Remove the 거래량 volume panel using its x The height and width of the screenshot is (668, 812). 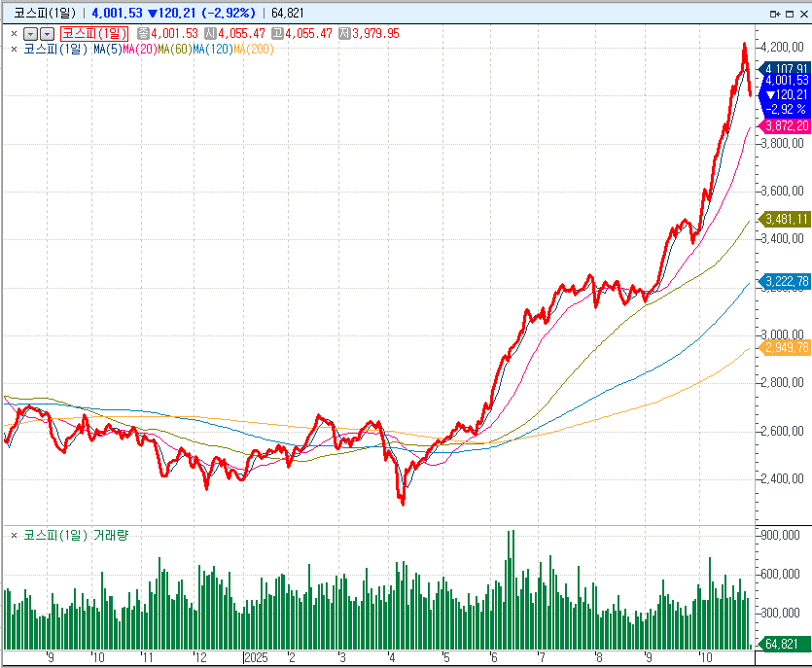tap(14, 536)
